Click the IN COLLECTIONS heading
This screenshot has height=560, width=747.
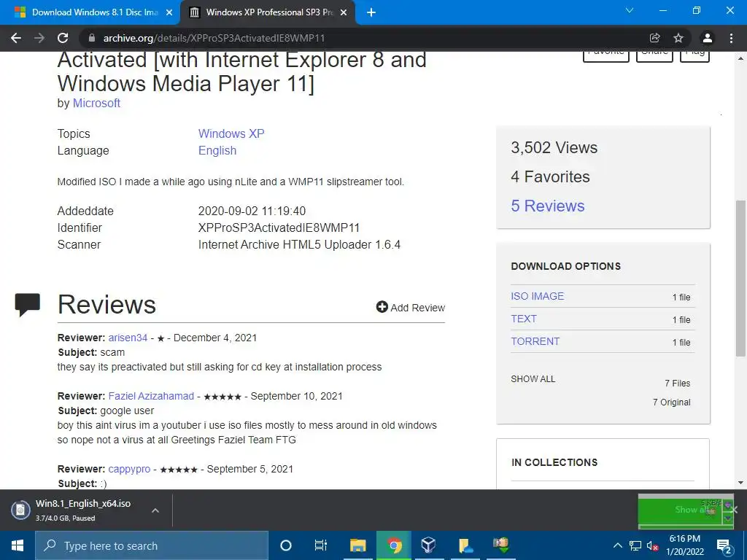[x=554, y=462]
